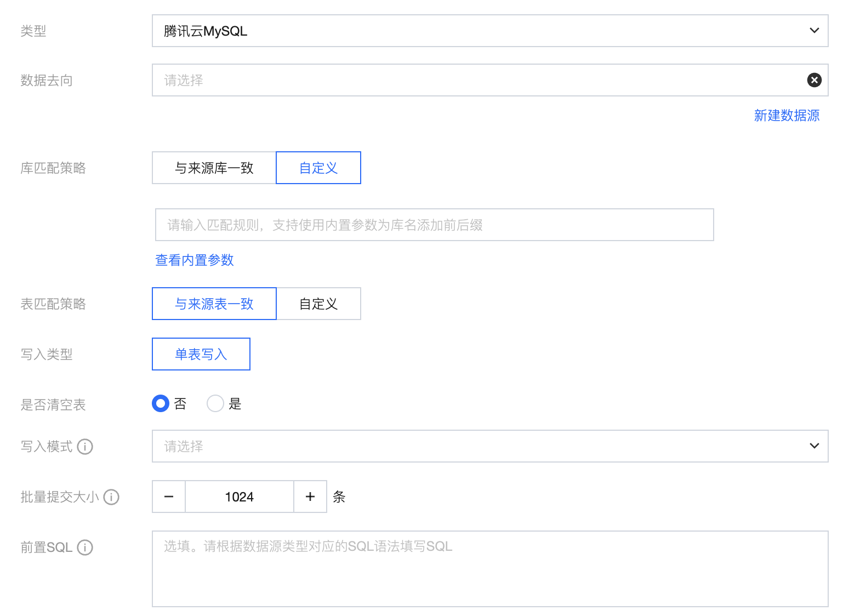Choose 自定义 for 表匹配策略
Viewport: 843px width, 616px height.
coord(318,304)
